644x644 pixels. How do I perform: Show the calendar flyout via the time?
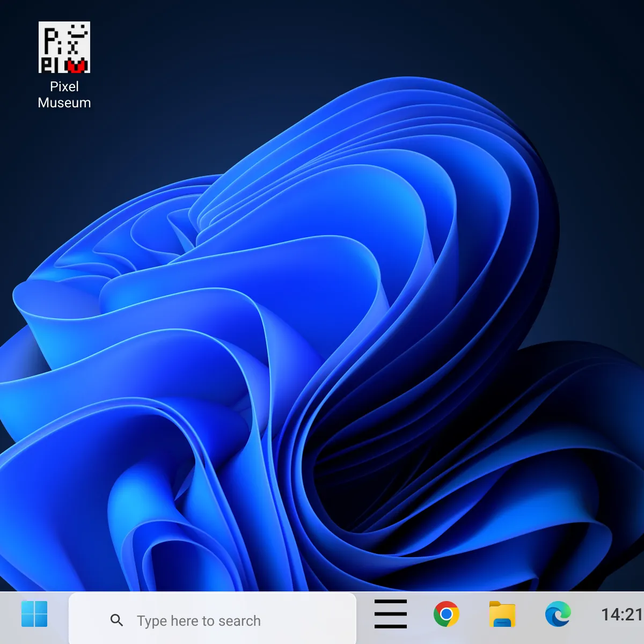click(x=621, y=614)
